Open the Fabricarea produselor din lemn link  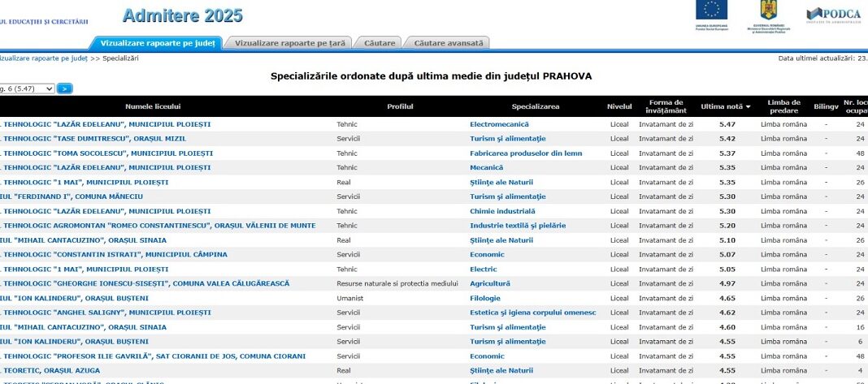(526, 153)
